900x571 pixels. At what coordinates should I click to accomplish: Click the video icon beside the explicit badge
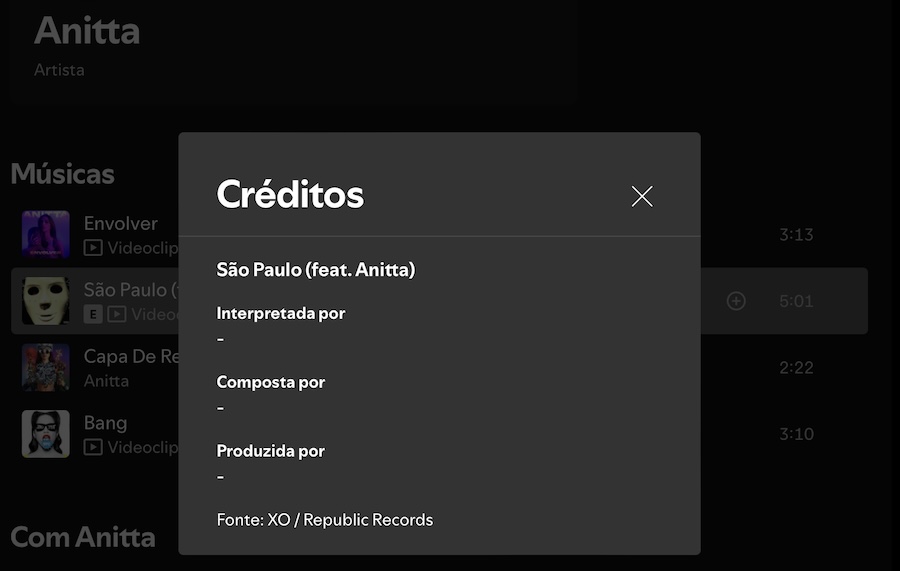[117, 314]
